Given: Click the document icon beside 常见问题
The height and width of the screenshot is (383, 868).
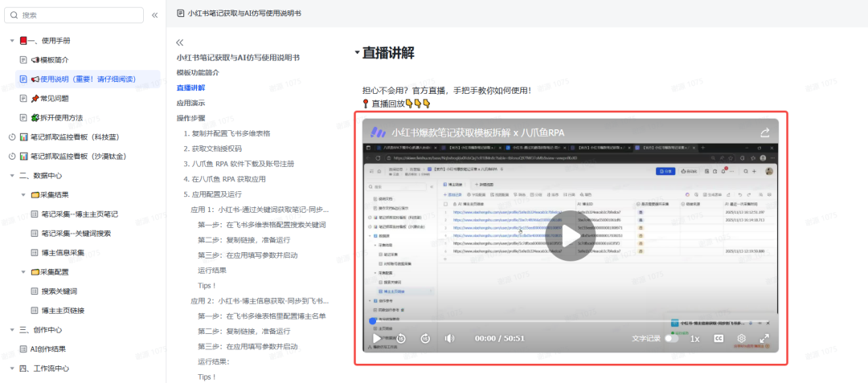Looking at the screenshot, I should pos(23,99).
